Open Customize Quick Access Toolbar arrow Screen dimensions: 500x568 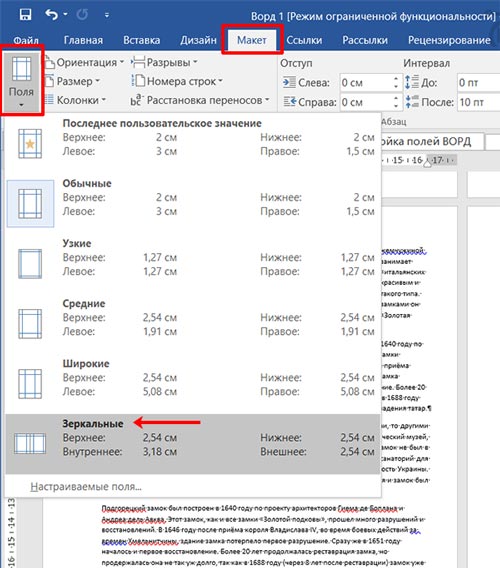pos(107,15)
